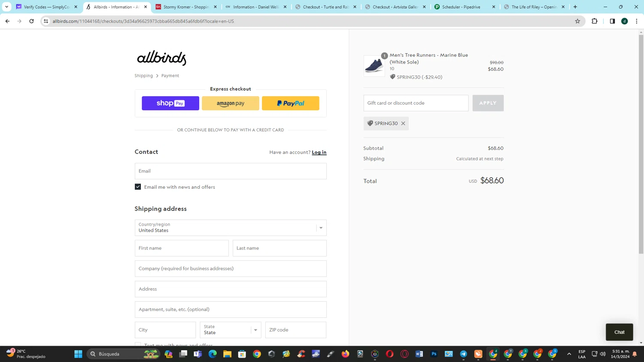This screenshot has width=644, height=362.
Task: Open Microsoft Teams from the taskbar
Action: [x=198, y=354]
